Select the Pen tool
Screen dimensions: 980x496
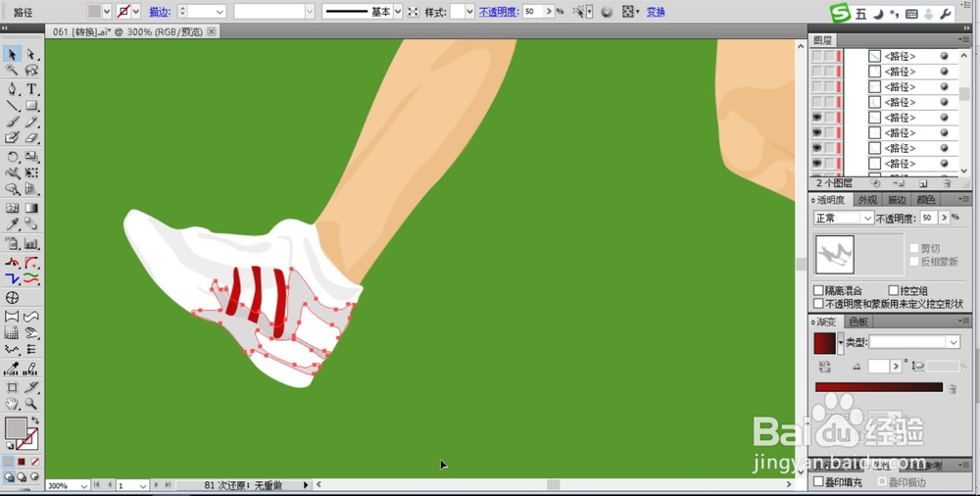point(12,89)
